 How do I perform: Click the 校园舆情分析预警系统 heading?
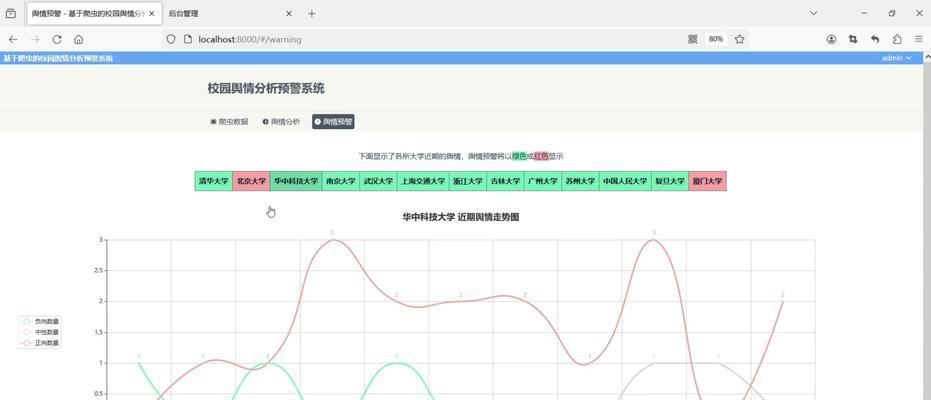tap(265, 88)
